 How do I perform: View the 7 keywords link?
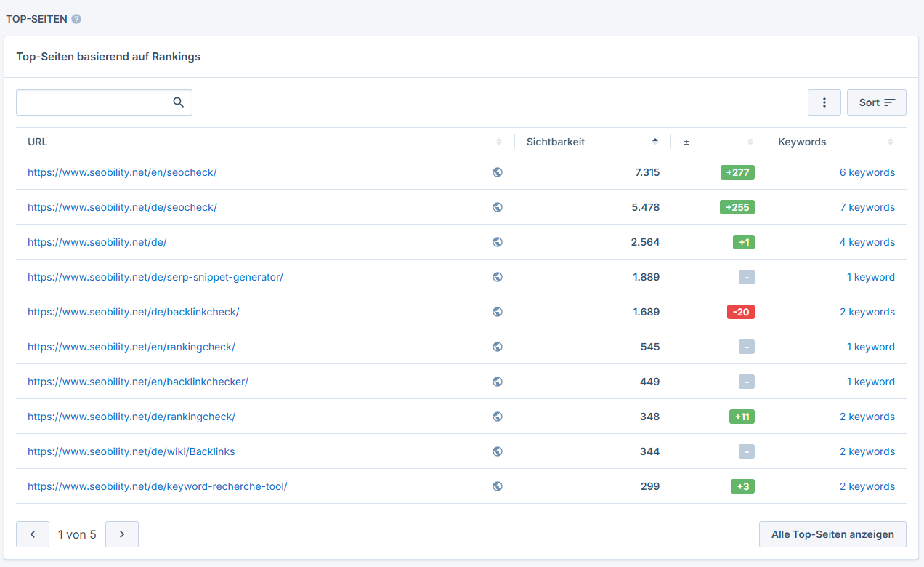[x=867, y=207]
